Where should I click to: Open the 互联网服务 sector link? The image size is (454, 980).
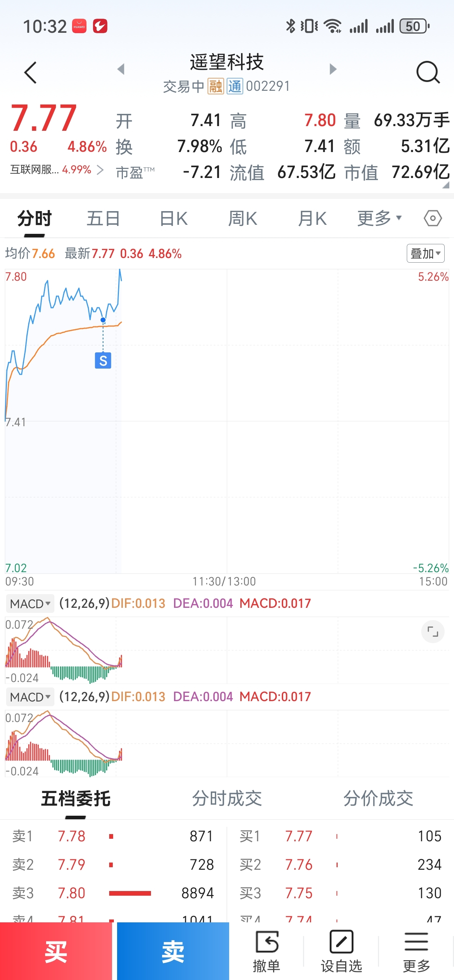click(x=56, y=170)
